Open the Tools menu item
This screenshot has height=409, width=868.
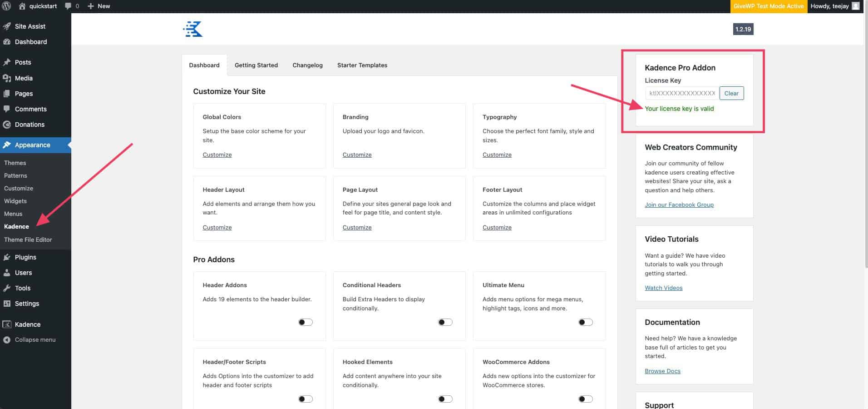pyautogui.click(x=23, y=288)
